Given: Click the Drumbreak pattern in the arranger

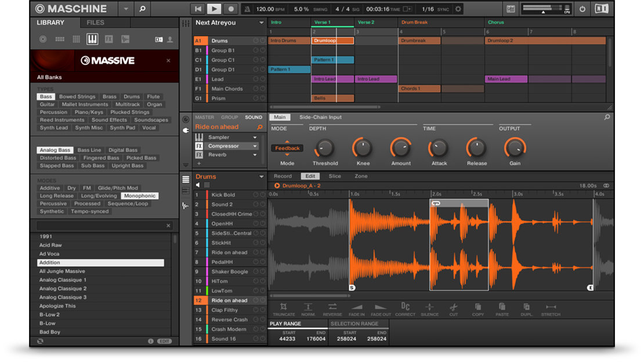Looking at the screenshot, I should coord(419,41).
